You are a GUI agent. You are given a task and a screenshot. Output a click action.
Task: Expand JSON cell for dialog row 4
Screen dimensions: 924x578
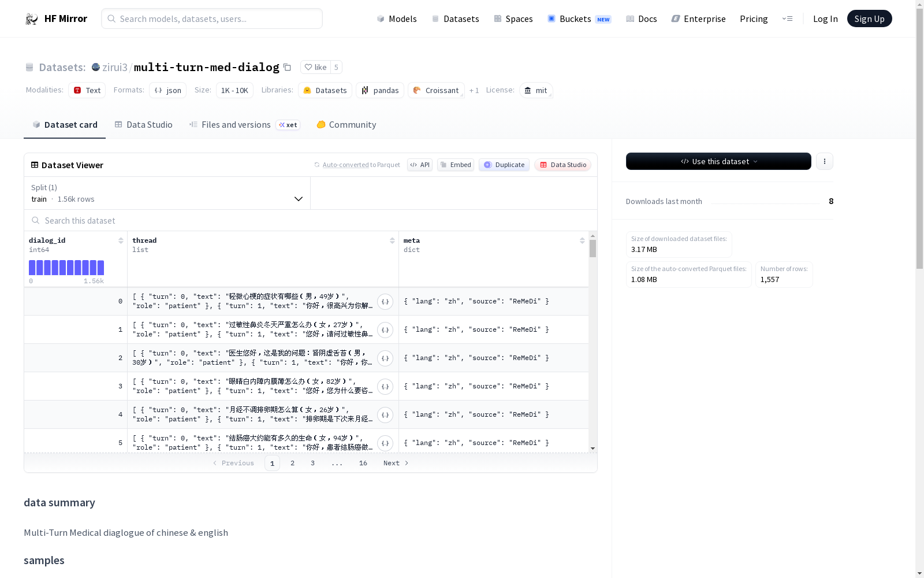385,415
